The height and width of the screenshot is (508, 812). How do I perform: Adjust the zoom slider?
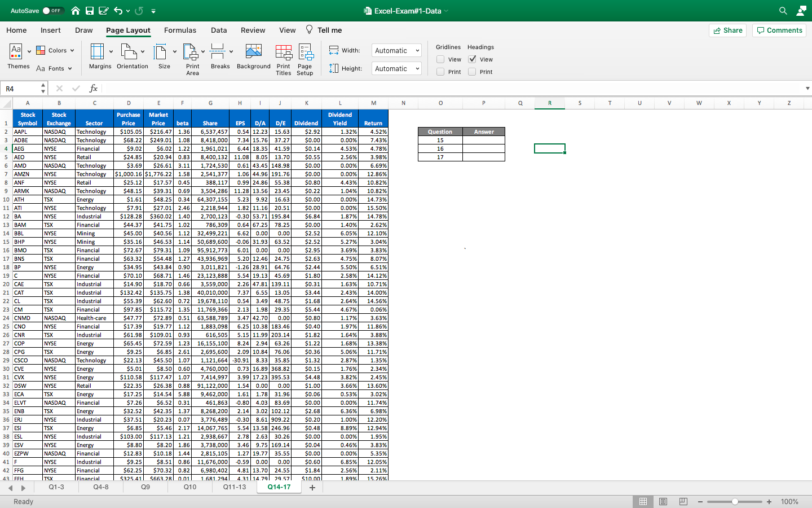coord(735,501)
